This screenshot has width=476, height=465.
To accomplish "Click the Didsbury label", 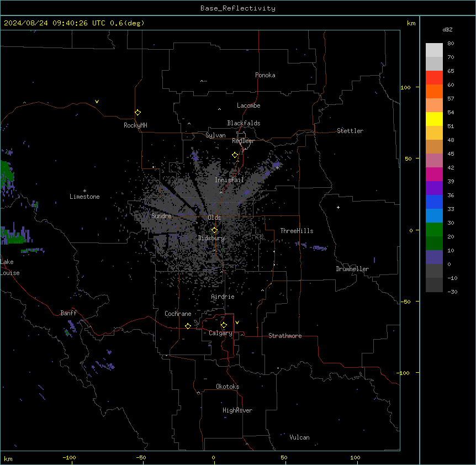I will tap(211, 238).
